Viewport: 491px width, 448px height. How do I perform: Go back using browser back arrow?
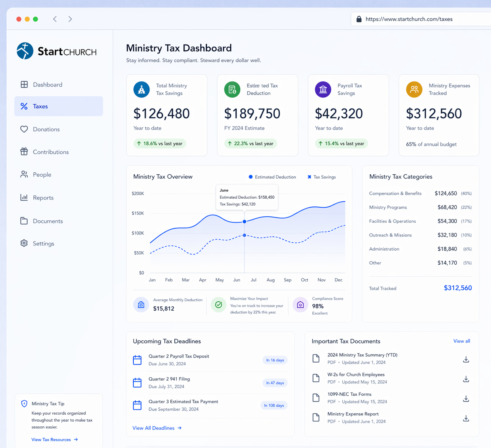tap(55, 19)
